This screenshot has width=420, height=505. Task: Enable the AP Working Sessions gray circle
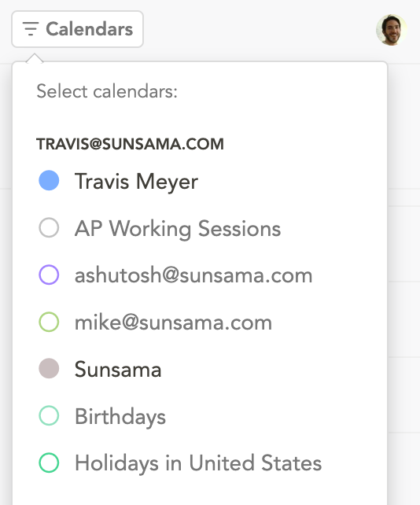coord(49,227)
